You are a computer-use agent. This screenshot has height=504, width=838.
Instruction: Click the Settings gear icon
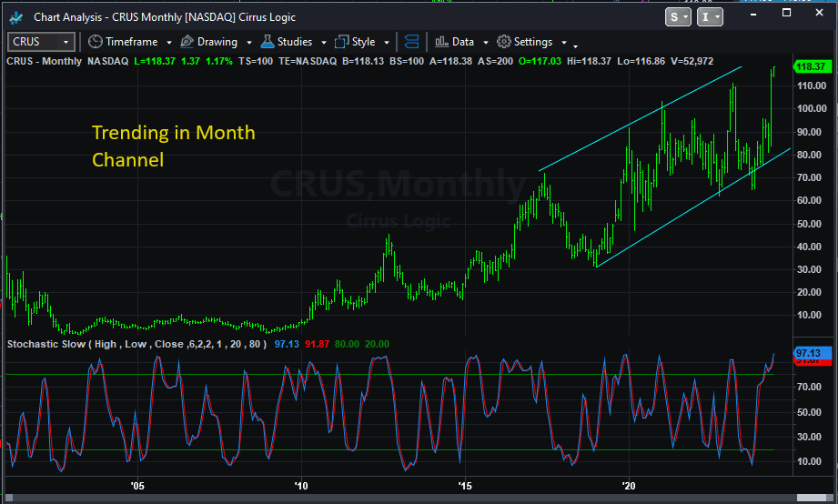tap(503, 42)
